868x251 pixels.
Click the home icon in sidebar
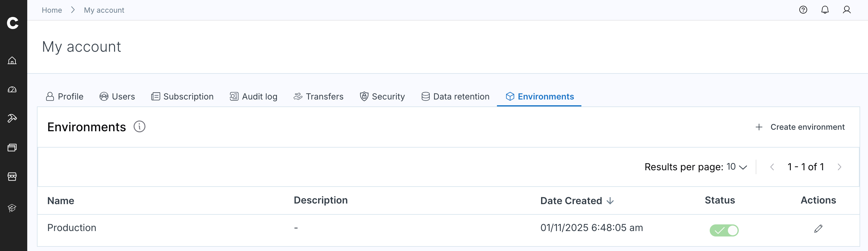point(12,60)
